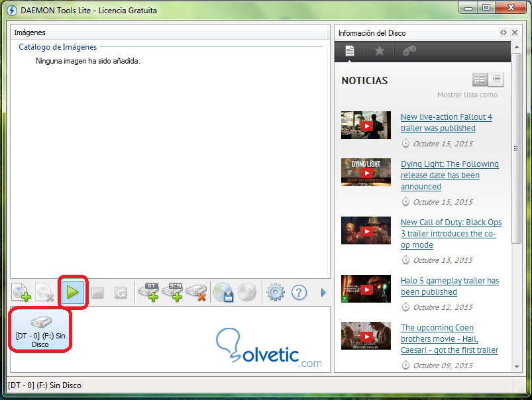Select the [DT - 0] (F:) Sin Disco drive
This screenshot has height=400, width=532.
tap(40, 330)
